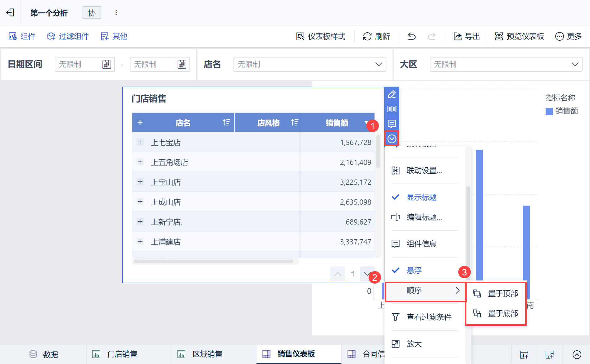Open the 大区 filter dropdown
The width and height of the screenshot is (590, 364).
[x=506, y=64]
